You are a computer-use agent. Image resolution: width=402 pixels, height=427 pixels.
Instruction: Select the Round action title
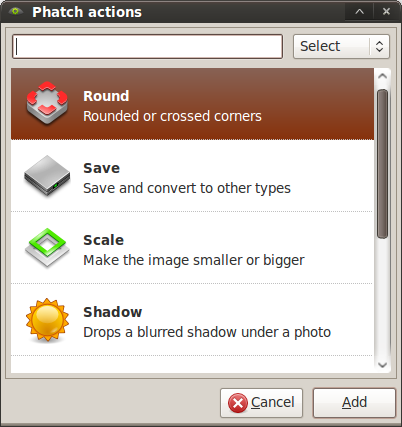(x=106, y=96)
